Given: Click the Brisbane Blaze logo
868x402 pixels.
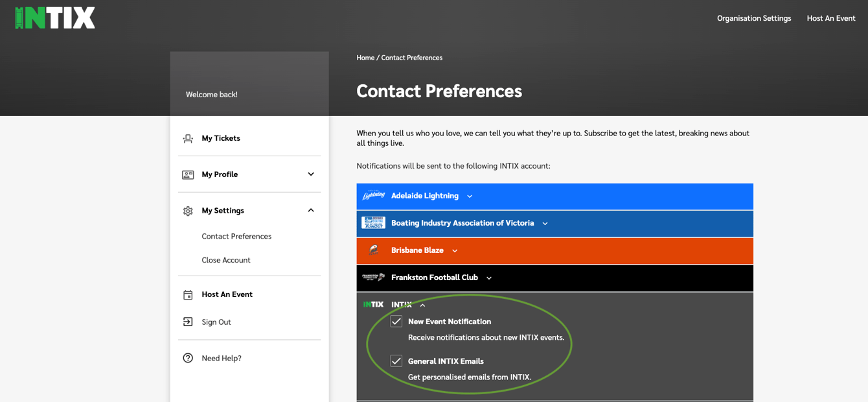Looking at the screenshot, I should tap(374, 250).
